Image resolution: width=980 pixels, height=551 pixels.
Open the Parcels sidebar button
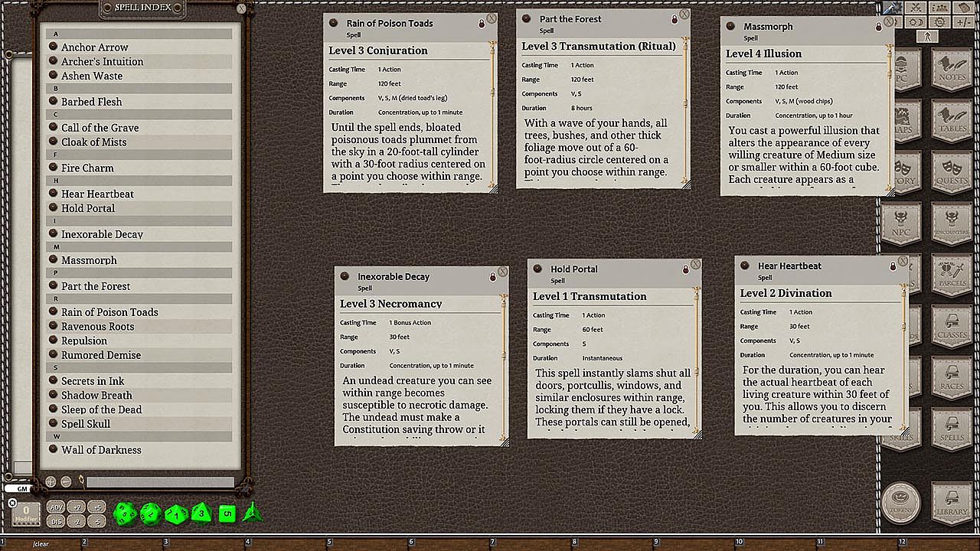pyautogui.click(x=952, y=275)
